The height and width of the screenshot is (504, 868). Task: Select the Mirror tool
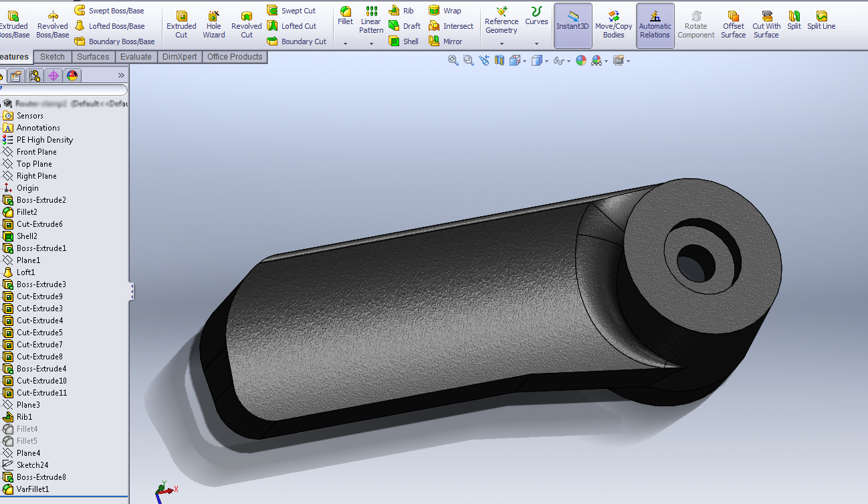pos(445,41)
